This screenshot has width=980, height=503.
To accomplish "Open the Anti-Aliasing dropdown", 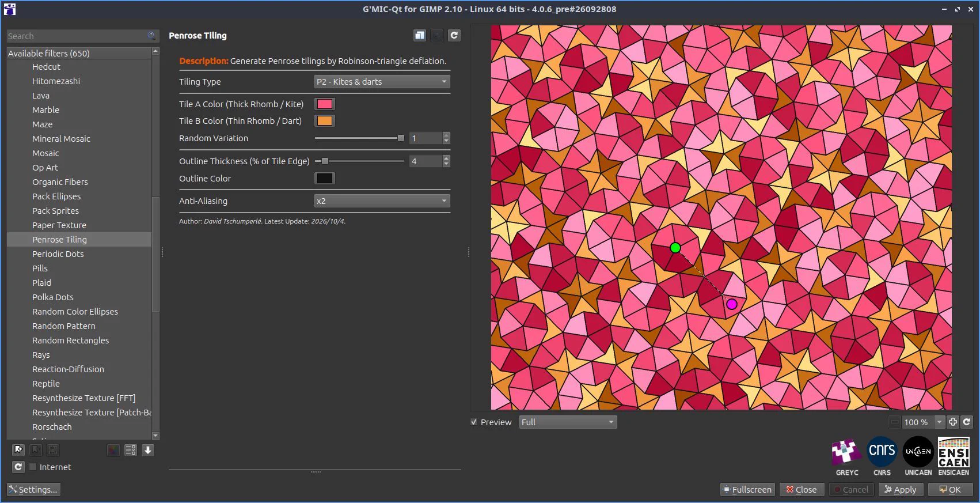I will point(382,201).
